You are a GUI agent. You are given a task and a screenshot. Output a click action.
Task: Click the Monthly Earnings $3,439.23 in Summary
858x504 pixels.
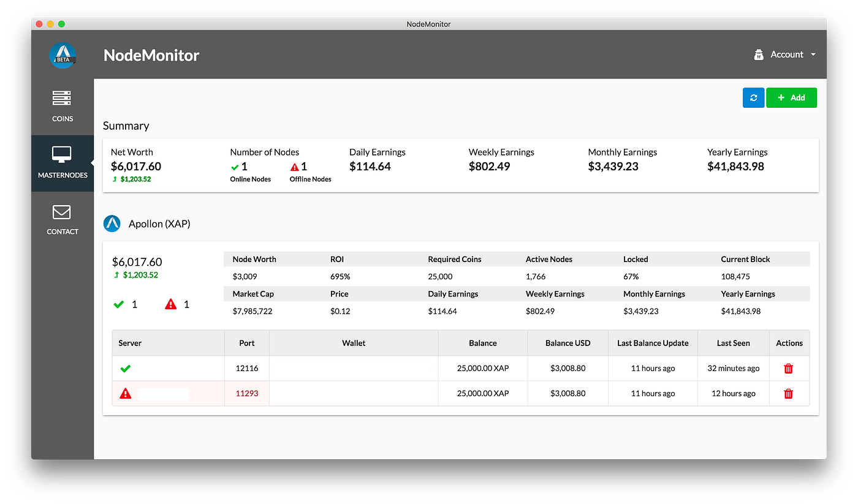pyautogui.click(x=613, y=167)
